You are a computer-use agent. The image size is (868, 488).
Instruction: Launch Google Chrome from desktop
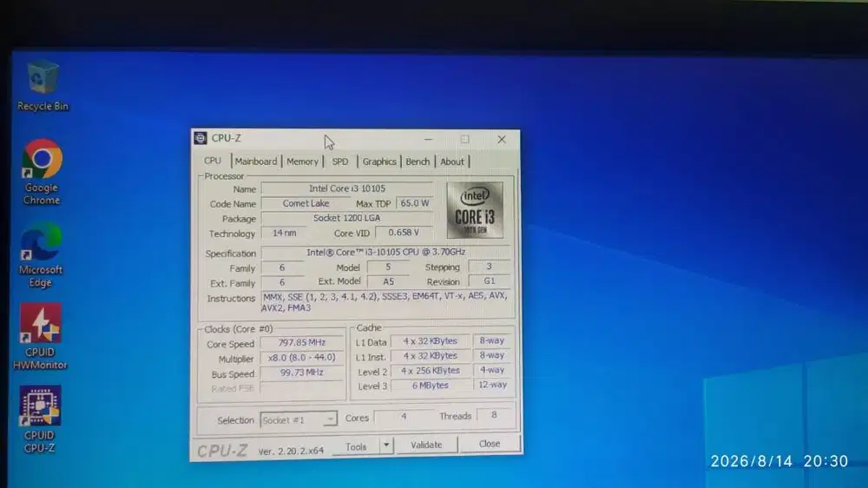[x=42, y=172]
